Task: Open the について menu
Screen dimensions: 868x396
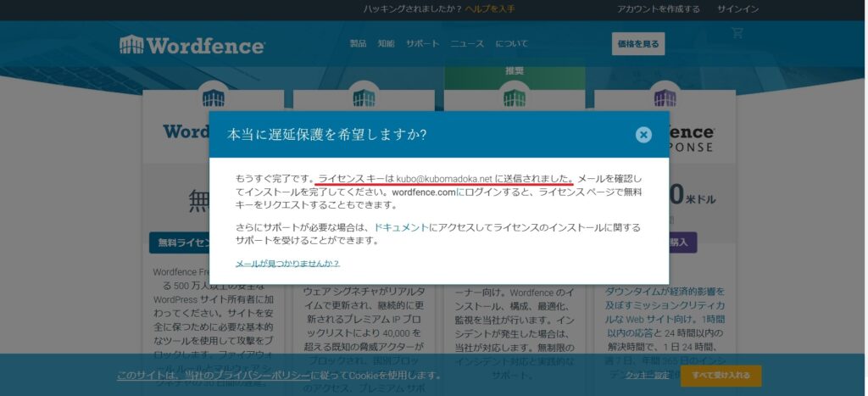Action: (511, 44)
